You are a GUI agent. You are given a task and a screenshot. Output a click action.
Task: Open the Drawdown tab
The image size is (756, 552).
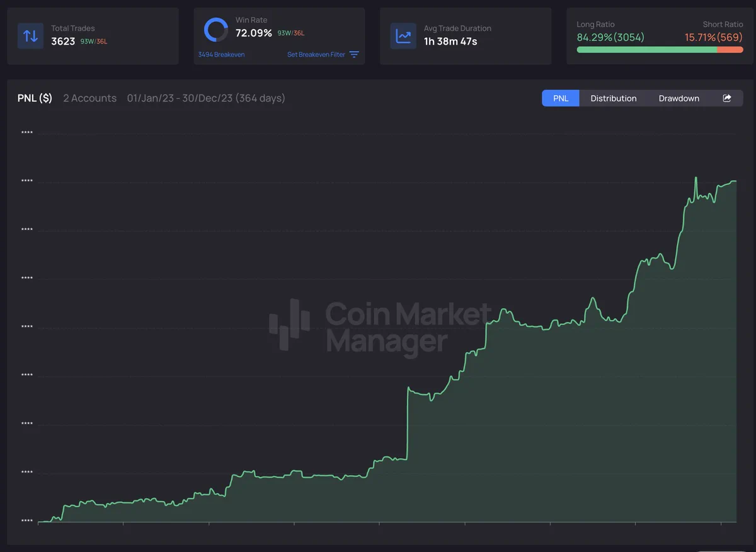point(679,98)
